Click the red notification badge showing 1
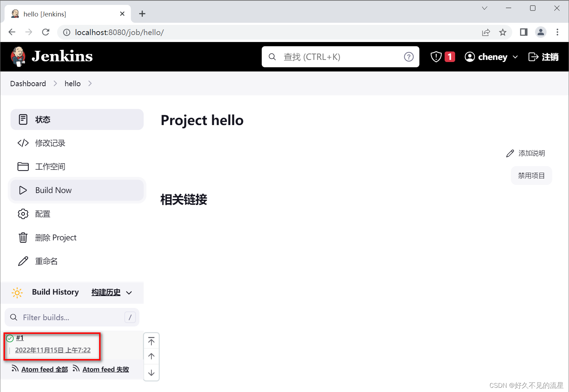569x392 pixels. pos(450,57)
